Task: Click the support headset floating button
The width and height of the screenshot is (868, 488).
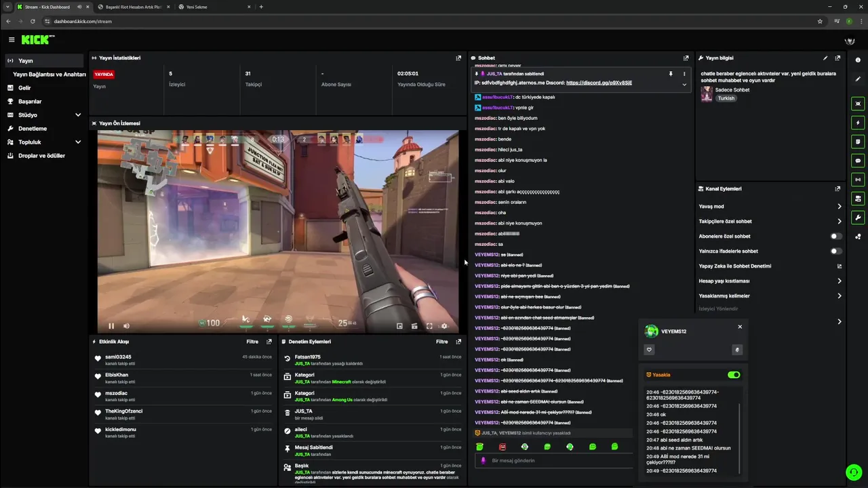Action: click(x=854, y=472)
